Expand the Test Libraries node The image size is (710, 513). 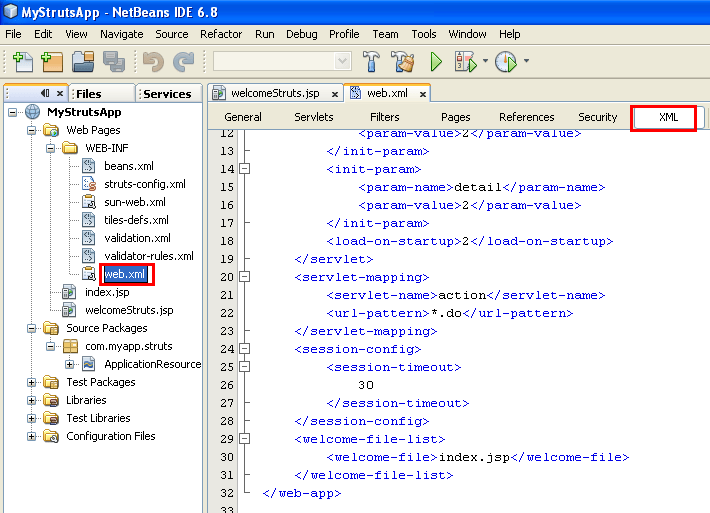point(31,418)
